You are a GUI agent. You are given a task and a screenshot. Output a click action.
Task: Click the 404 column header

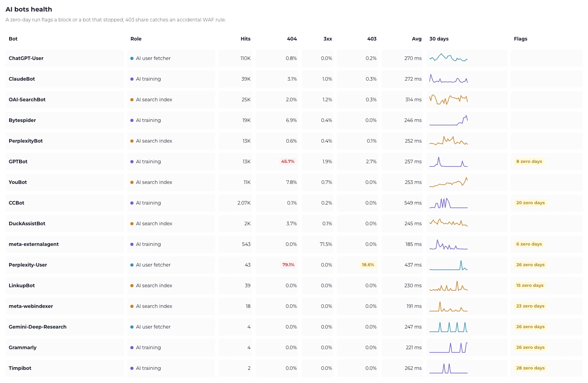292,39
